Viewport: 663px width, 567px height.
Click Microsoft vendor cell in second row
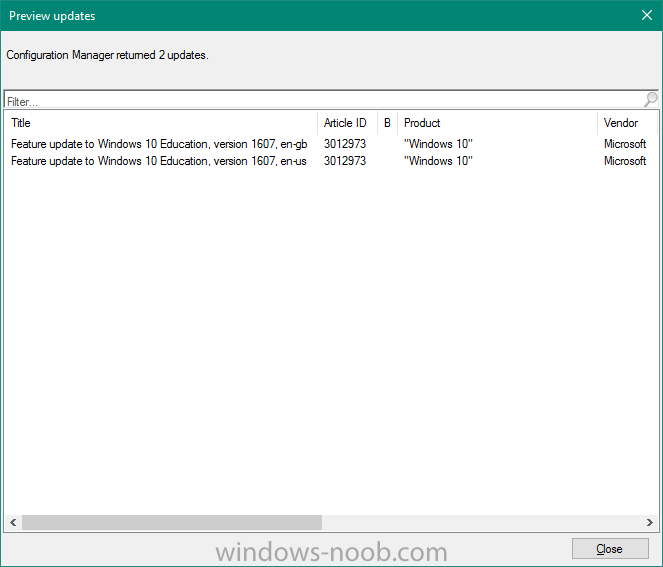click(x=625, y=161)
